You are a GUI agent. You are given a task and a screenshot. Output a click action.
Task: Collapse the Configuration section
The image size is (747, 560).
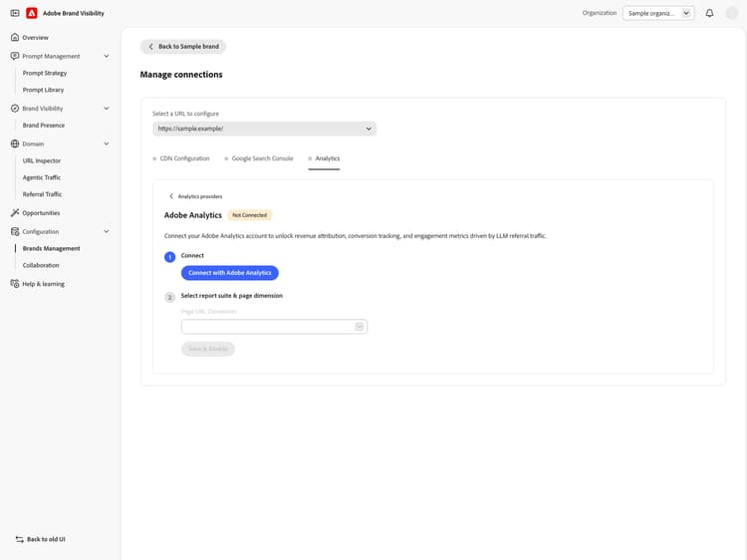click(107, 231)
